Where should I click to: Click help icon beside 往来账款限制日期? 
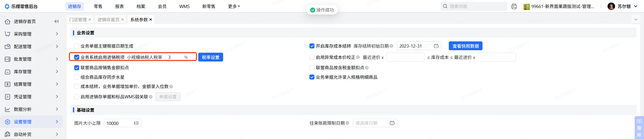pyautogui.click(x=347, y=123)
